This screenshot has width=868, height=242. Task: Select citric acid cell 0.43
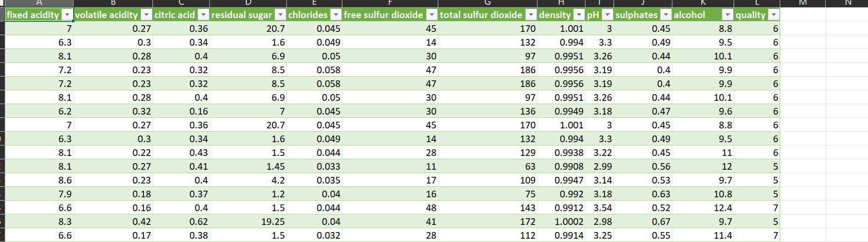point(181,153)
